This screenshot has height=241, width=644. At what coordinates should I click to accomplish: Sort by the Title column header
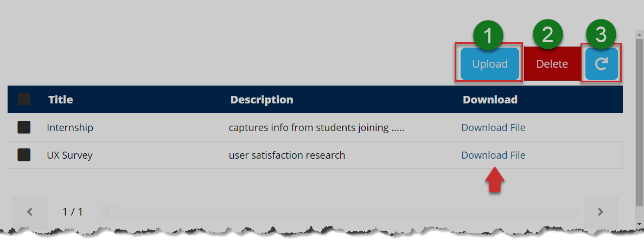60,100
